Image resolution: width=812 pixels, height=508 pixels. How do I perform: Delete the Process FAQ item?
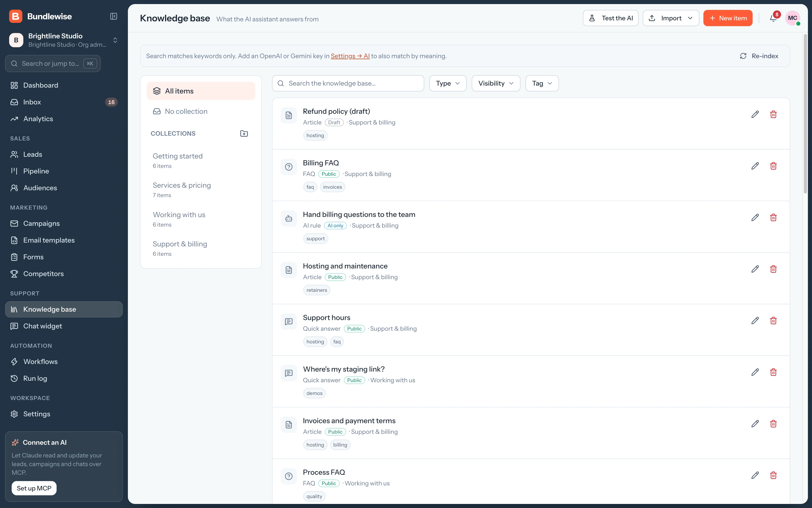(773, 475)
